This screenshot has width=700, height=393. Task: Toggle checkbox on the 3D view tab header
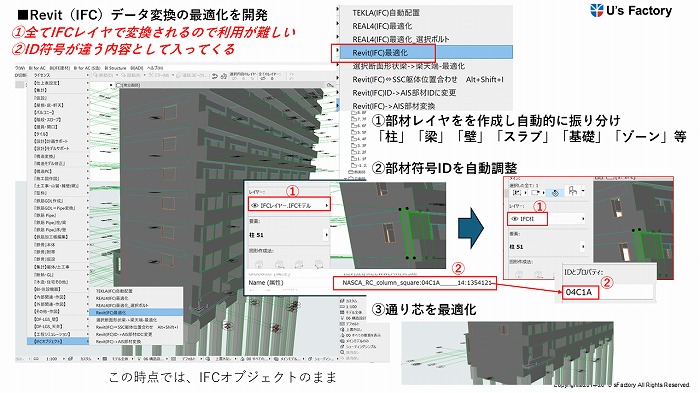[x=119, y=85]
